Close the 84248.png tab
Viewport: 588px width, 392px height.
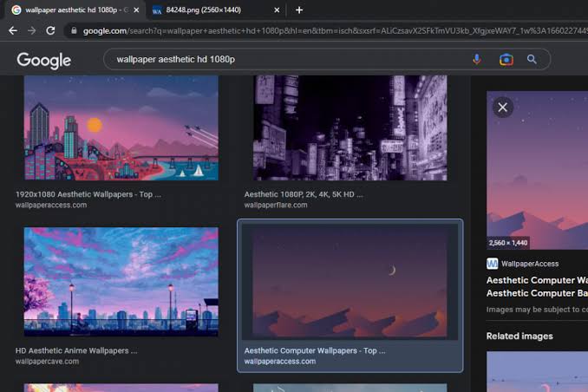pos(277,10)
